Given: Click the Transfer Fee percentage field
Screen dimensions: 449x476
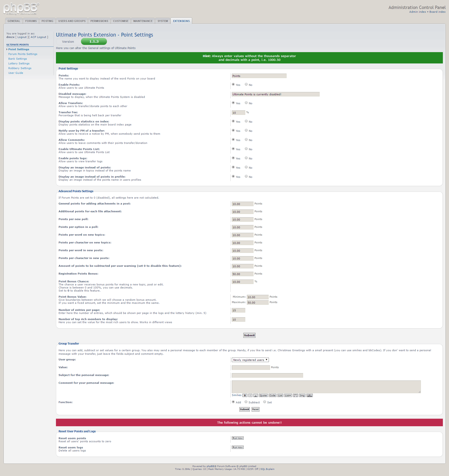Looking at the screenshot, I should pyautogui.click(x=238, y=113).
